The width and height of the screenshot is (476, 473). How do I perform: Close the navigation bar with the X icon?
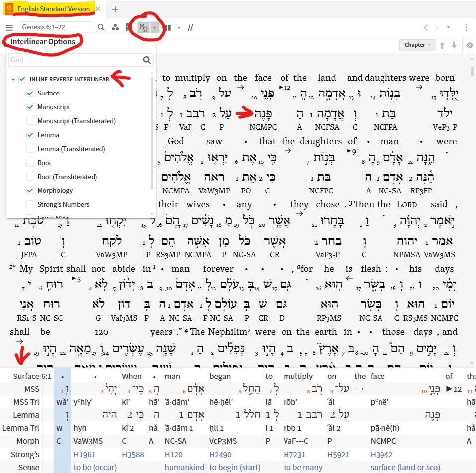point(470,45)
